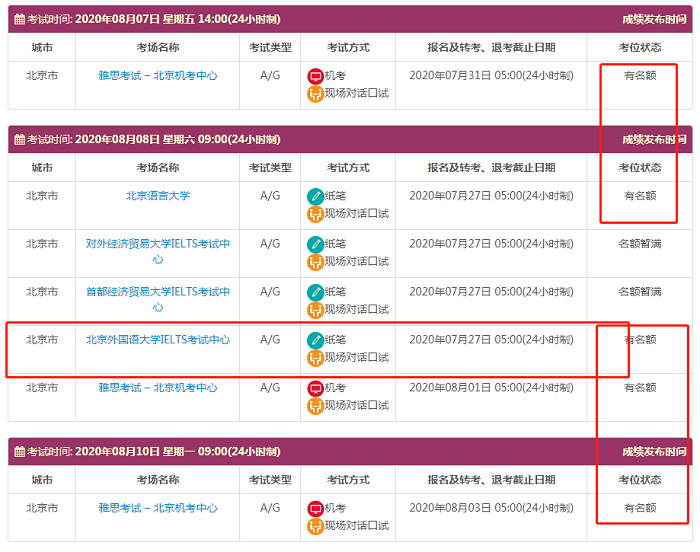700x552 pixels.
Task: Click 有名额 status in 北京外国语大学 row
Action: click(x=640, y=340)
